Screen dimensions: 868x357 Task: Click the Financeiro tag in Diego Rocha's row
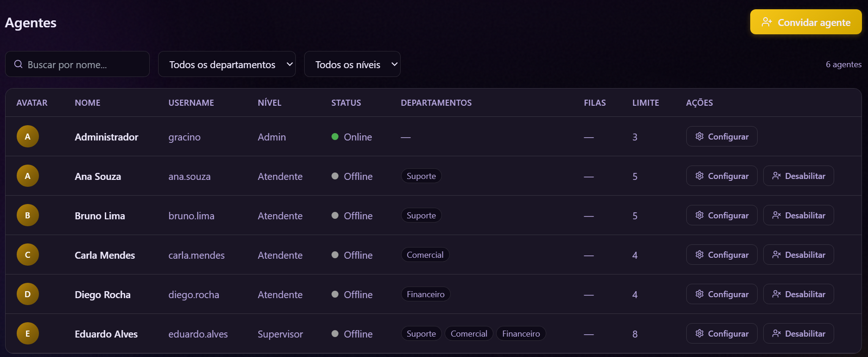click(x=426, y=294)
